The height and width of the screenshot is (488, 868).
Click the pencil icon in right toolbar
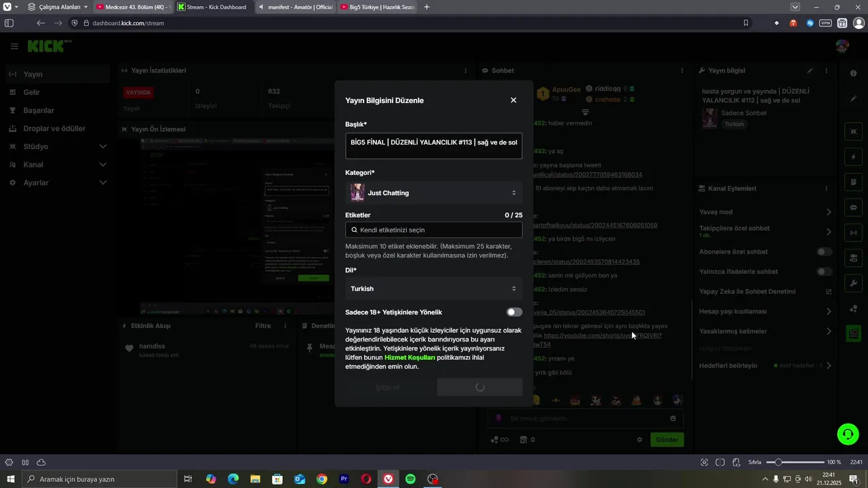click(853, 98)
